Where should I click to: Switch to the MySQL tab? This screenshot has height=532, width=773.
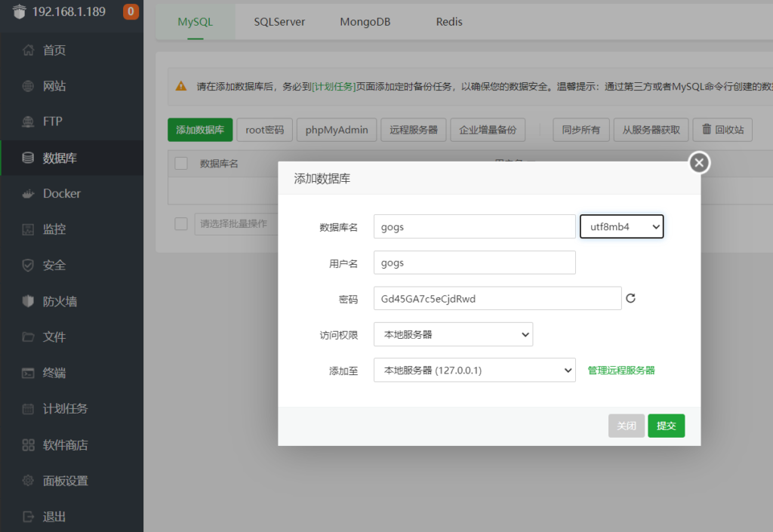[x=196, y=22]
